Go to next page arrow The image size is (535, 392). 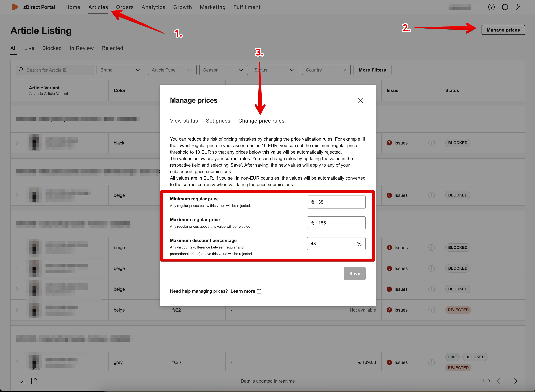[514, 381]
